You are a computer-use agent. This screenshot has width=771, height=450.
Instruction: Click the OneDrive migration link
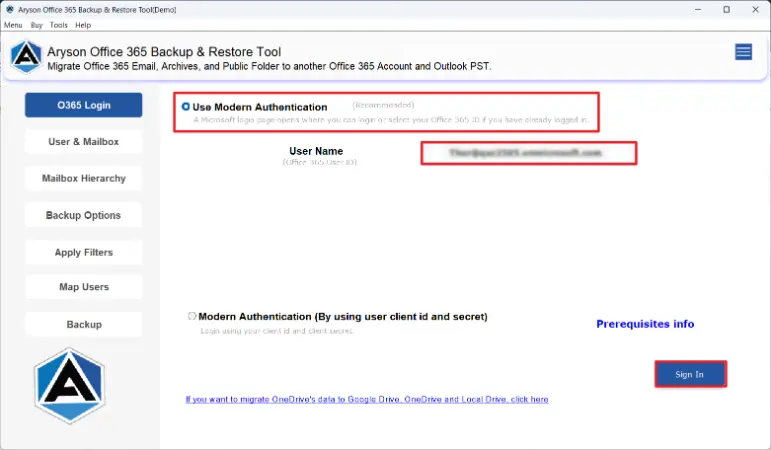[367, 399]
